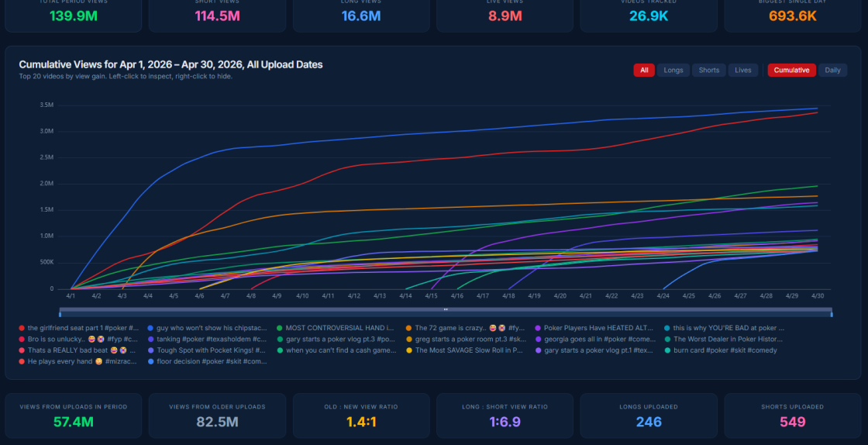Screen dimensions: 868x445
Task: Toggle legend 'The Most SAVAGE Slow Roll in P...'
Action: [x=464, y=350]
